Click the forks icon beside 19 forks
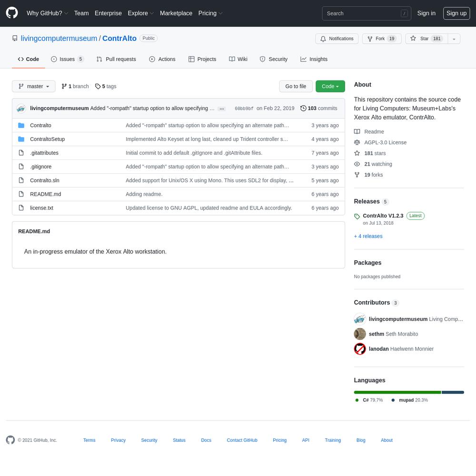The width and height of the screenshot is (476, 476). pyautogui.click(x=357, y=175)
